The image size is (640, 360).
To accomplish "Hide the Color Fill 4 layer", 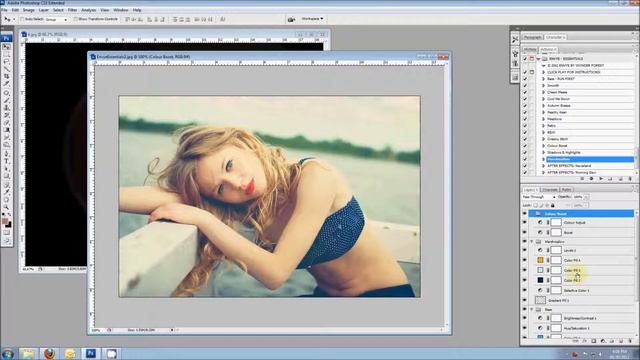I will pyautogui.click(x=524, y=260).
